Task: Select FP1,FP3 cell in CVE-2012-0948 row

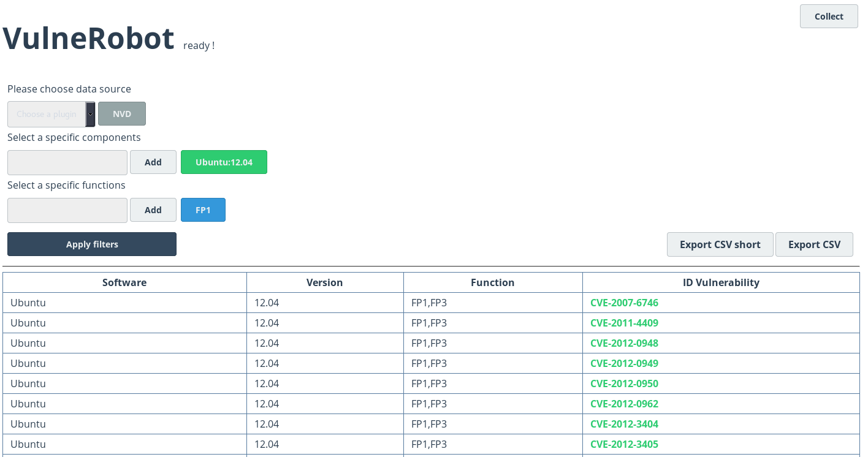Action: pyautogui.click(x=493, y=343)
